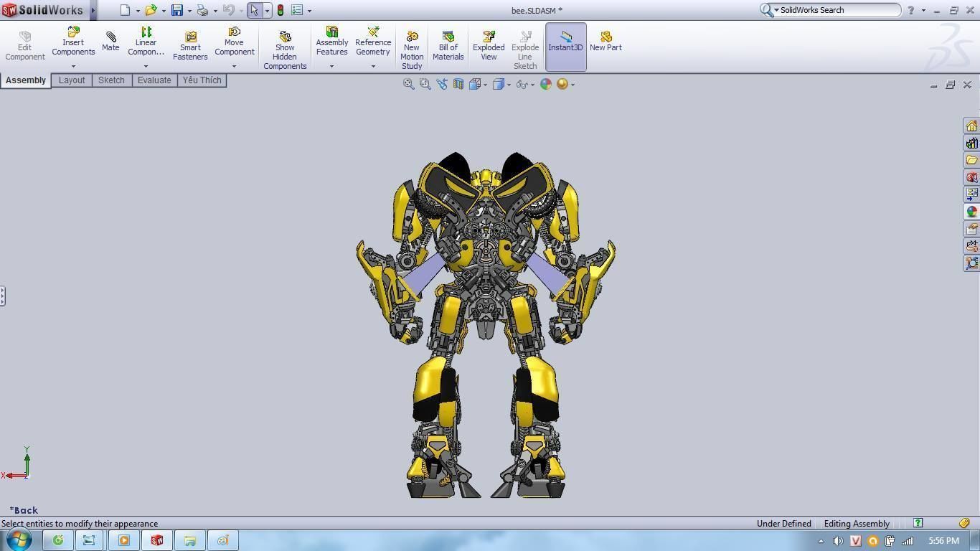The height and width of the screenshot is (551, 980).
Task: Switch to the Evaluate tab
Action: pos(154,80)
